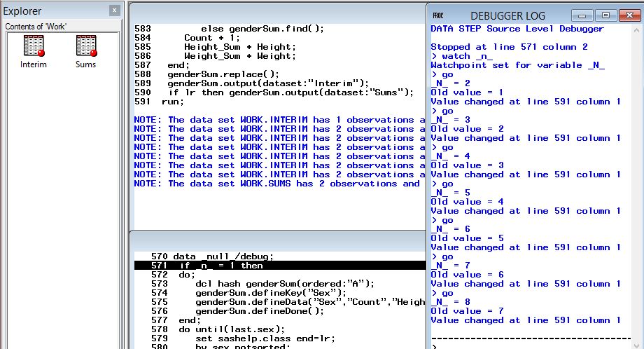Open the Interim data set icon
Image resolution: width=644 pixels, height=349 pixels.
point(34,47)
